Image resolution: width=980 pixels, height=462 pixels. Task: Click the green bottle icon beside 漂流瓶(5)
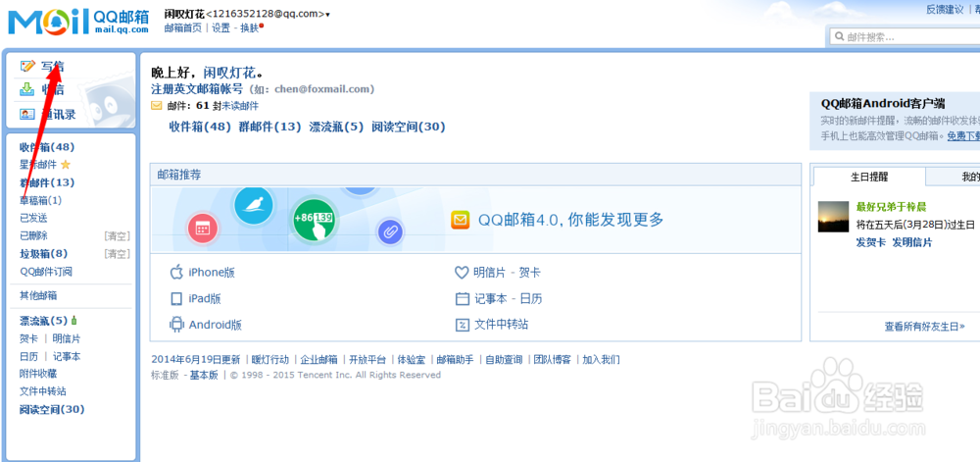(73, 321)
